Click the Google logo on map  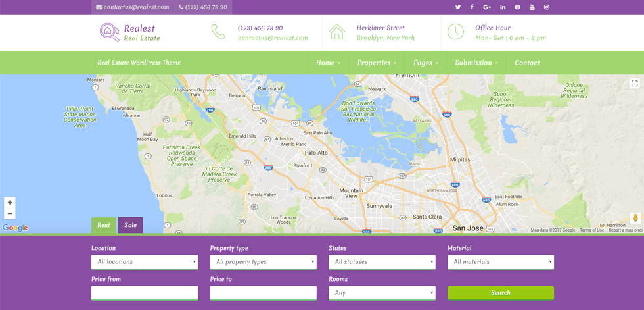(x=15, y=228)
